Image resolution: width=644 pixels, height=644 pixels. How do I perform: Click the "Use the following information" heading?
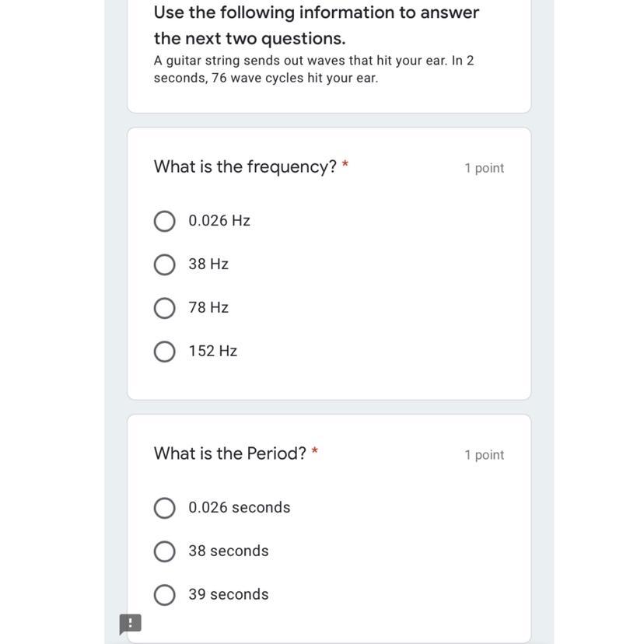(x=316, y=25)
